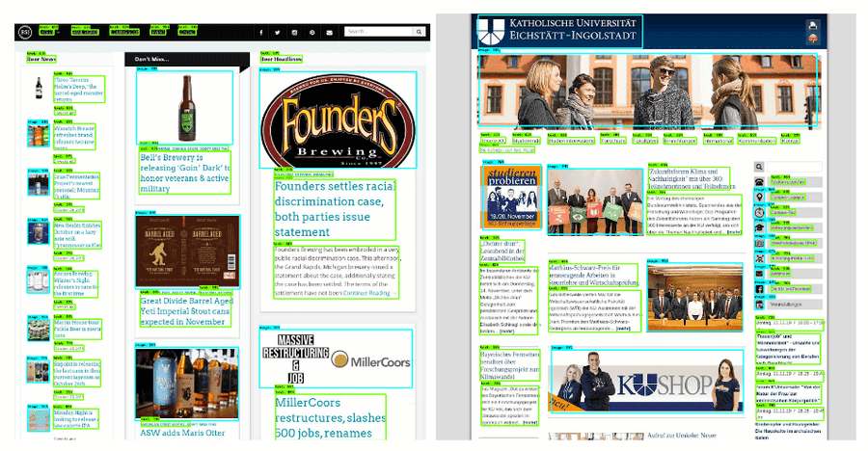Open the Martin House Sour Pickle Beer link
Image resolution: width=868 pixels, height=451 pixels.
click(77, 329)
